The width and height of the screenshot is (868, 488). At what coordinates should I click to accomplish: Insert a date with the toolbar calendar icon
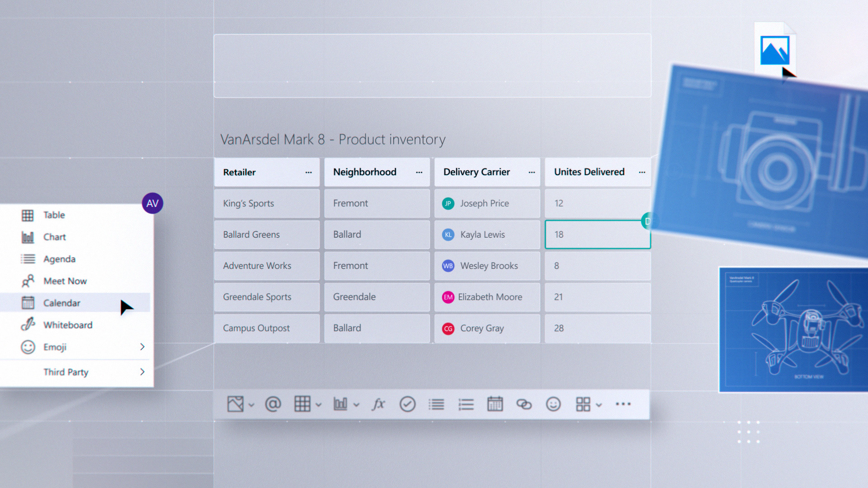pyautogui.click(x=495, y=404)
